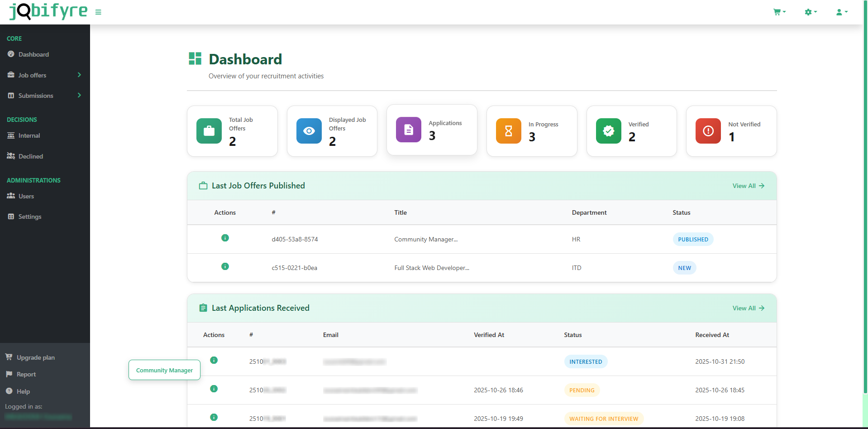This screenshot has height=429, width=868.
Task: Click the PUBLISHED status badge
Action: [x=693, y=239]
